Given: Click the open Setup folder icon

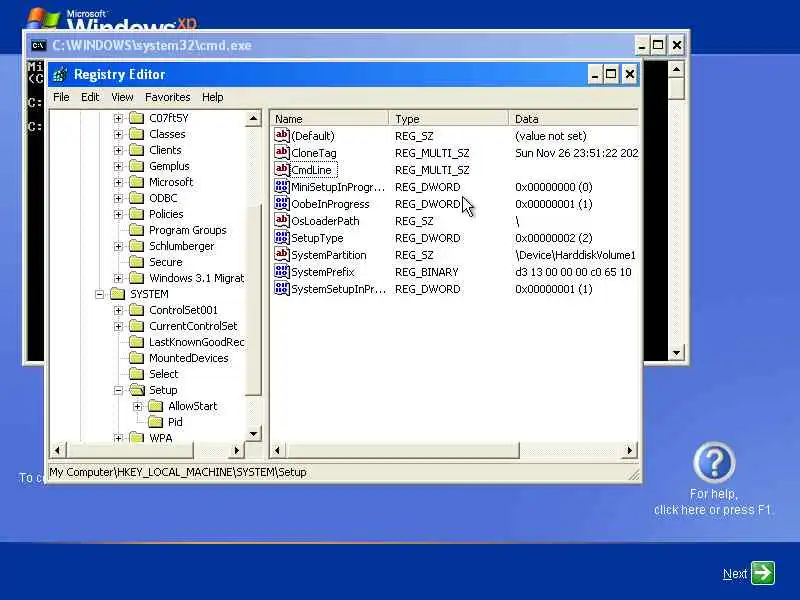Looking at the screenshot, I should pyautogui.click(x=137, y=390).
